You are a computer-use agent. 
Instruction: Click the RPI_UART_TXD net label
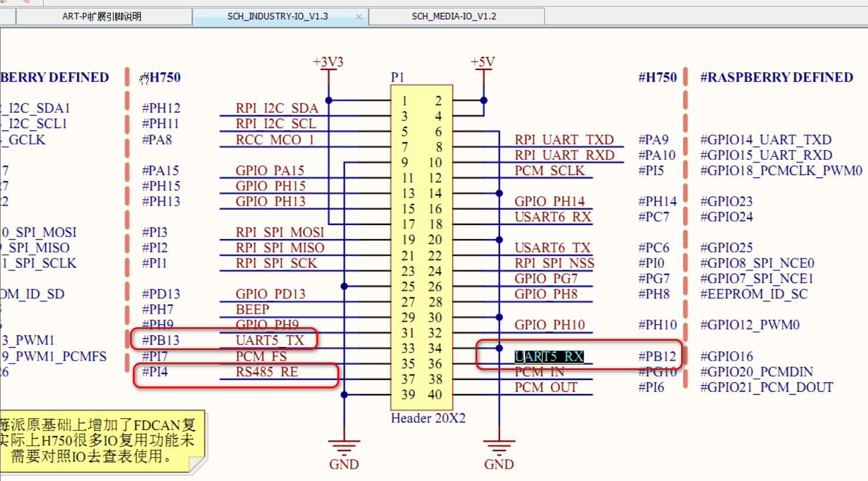click(x=564, y=140)
